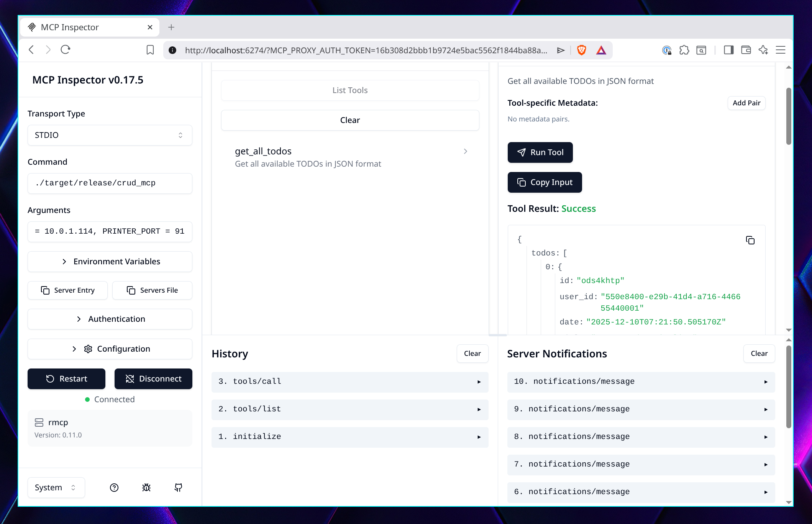Disconnect from the MCP server

click(153, 378)
